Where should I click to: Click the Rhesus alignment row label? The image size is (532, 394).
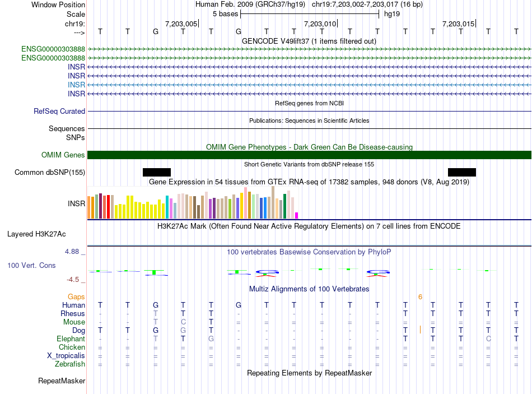(x=73, y=313)
